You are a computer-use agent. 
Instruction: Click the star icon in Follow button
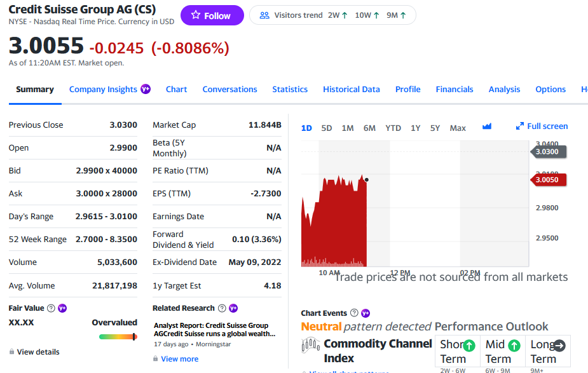coord(195,15)
